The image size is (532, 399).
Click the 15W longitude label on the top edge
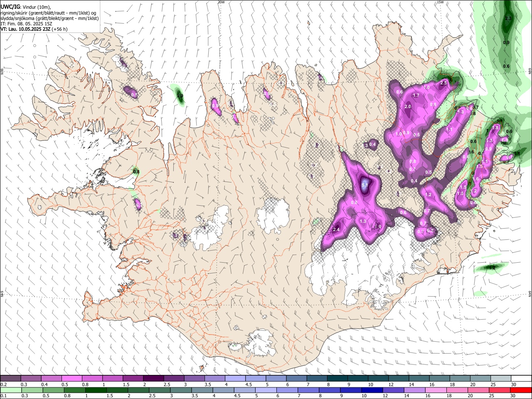pyautogui.click(x=440, y=2)
